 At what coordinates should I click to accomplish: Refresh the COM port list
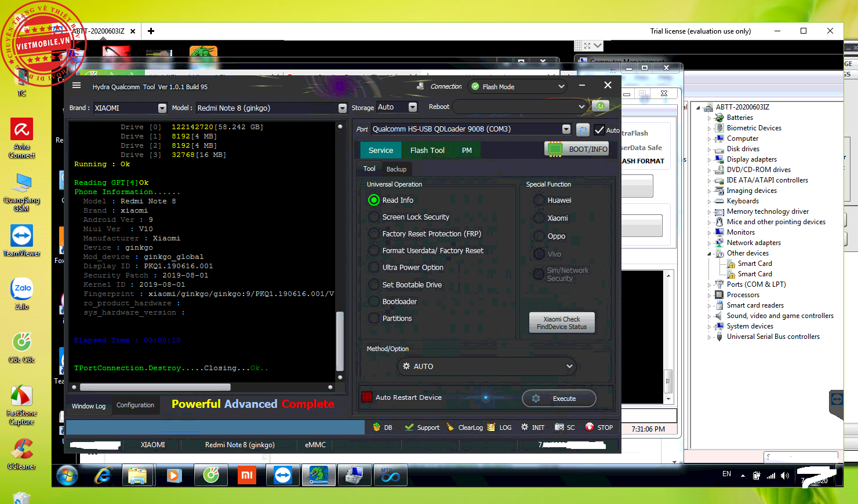583,130
